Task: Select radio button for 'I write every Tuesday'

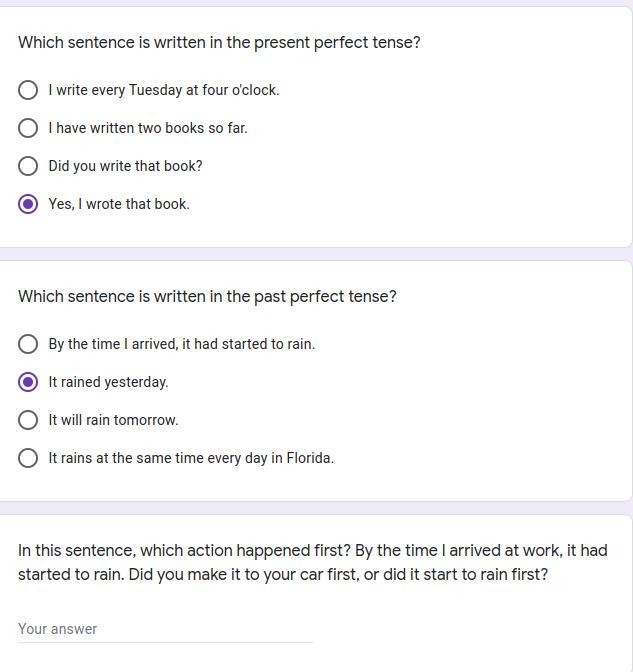Action: [x=28, y=90]
